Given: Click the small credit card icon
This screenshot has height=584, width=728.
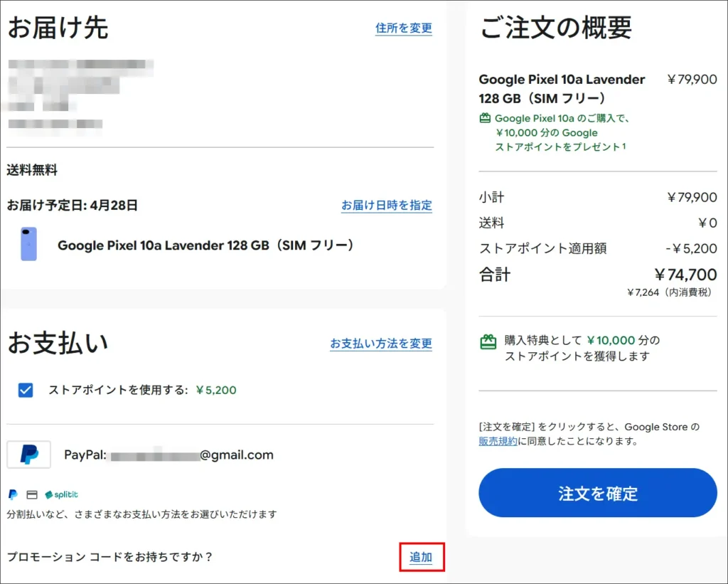Looking at the screenshot, I should pos(31,494).
